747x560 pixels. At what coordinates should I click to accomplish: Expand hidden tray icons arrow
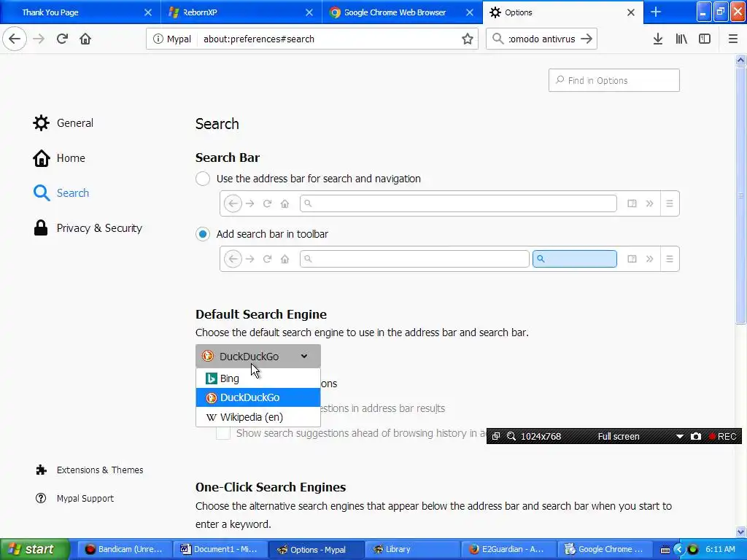pos(679,550)
